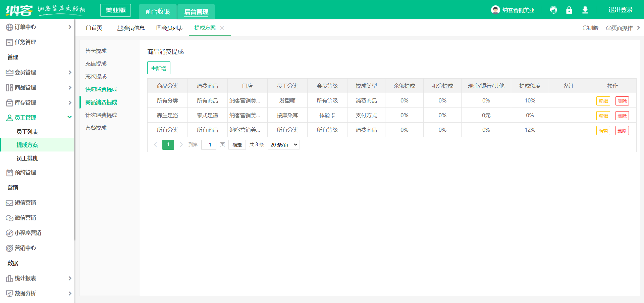The height and width of the screenshot is (303, 644).
Task: Open 统计报表 in sidebar
Action: (x=25, y=278)
